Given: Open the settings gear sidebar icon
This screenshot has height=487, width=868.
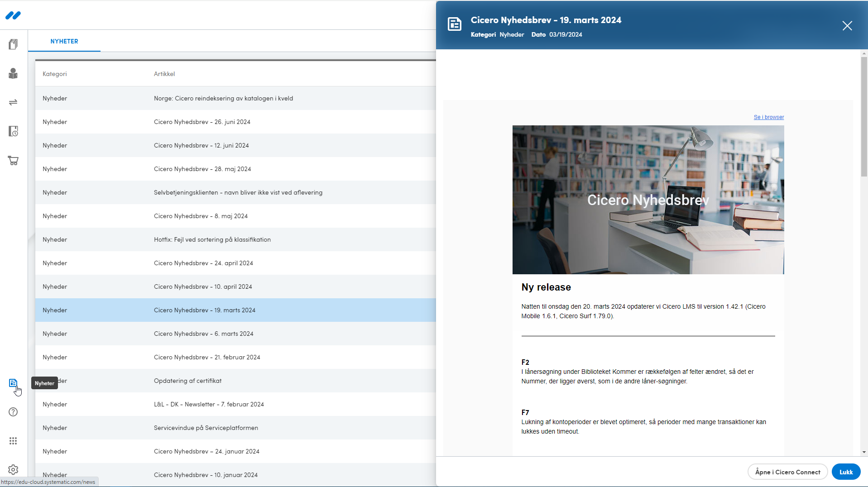Looking at the screenshot, I should (x=13, y=470).
